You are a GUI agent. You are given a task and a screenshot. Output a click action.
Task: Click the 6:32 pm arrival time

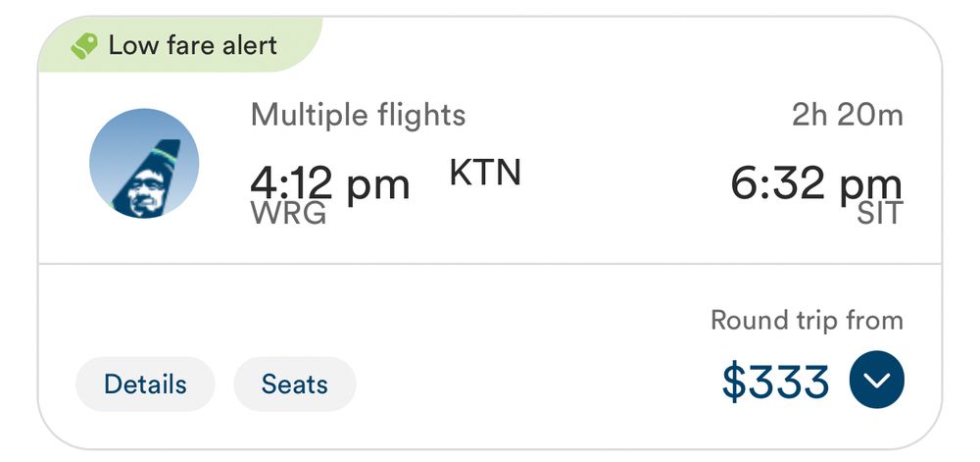pyautogui.click(x=815, y=183)
